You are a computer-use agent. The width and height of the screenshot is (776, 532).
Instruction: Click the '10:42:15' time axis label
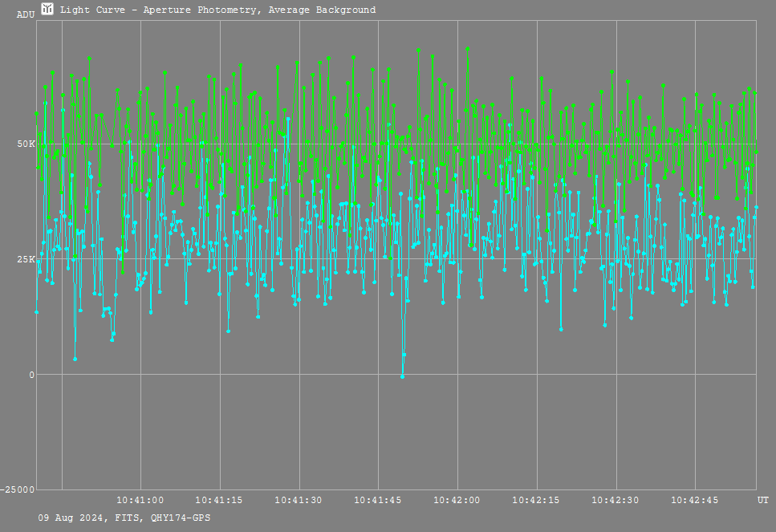coord(536,501)
